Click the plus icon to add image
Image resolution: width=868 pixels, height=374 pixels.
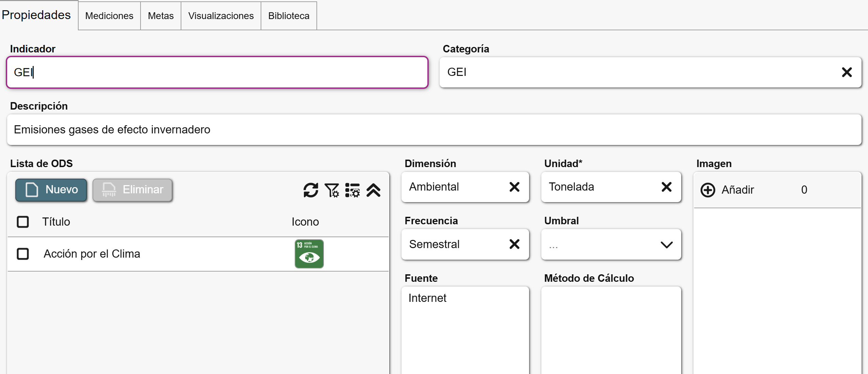pyautogui.click(x=708, y=190)
